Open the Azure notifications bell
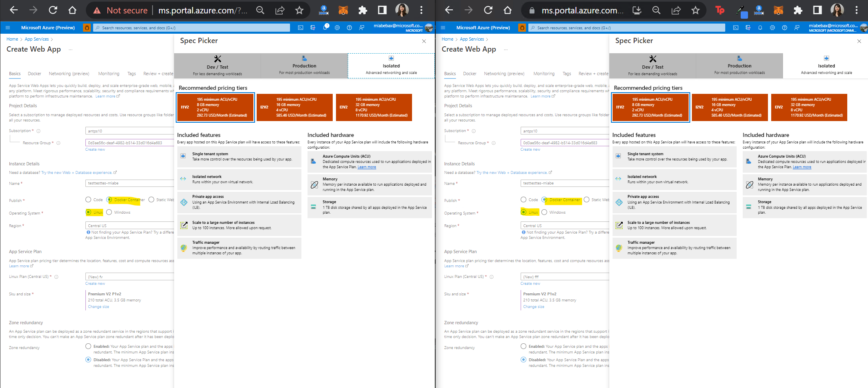Viewport: 868px width, 388px height. click(325, 28)
